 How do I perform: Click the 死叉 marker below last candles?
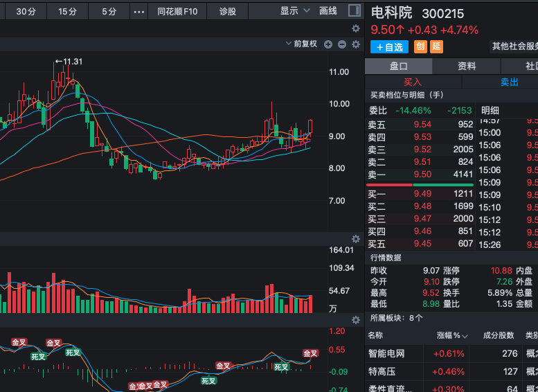click(x=281, y=367)
